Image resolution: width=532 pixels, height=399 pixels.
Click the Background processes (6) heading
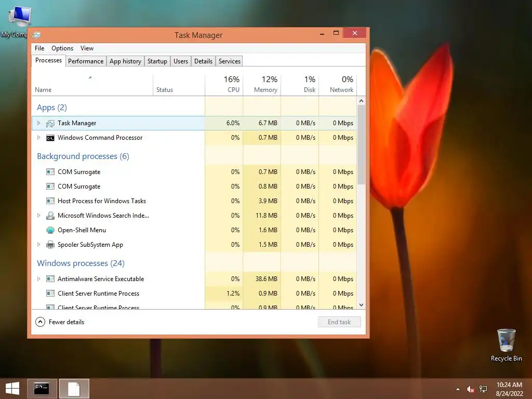[x=83, y=156]
